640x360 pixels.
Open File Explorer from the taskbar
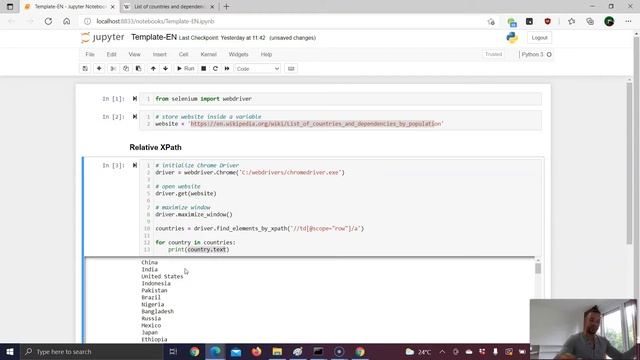coord(277,351)
